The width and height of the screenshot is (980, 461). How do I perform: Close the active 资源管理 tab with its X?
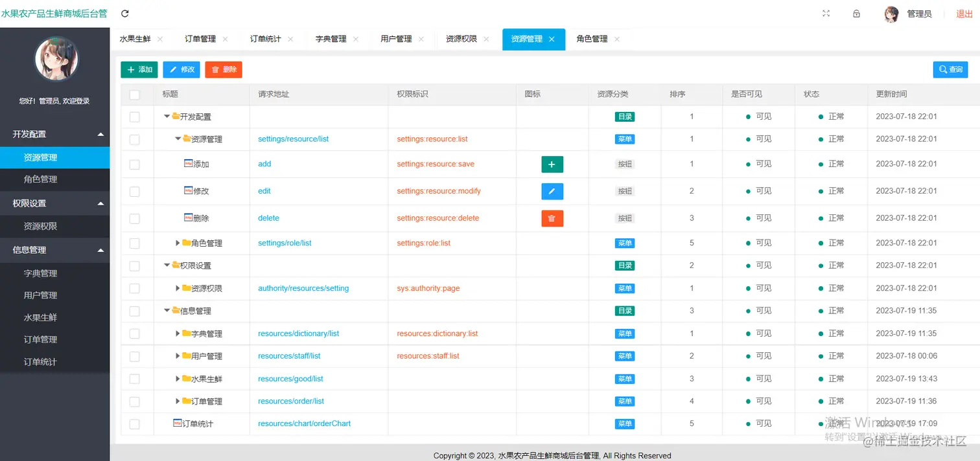click(x=552, y=39)
